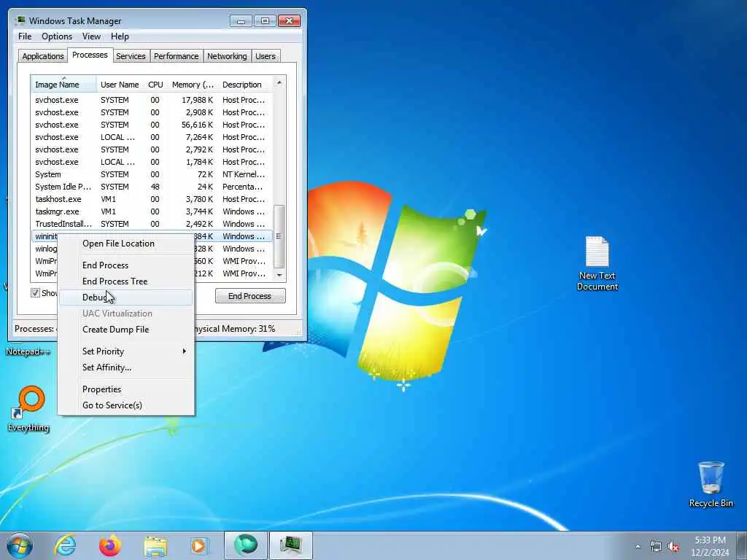The height and width of the screenshot is (560, 747).
Task: Select the System Idle Process row
Action: coord(152,187)
